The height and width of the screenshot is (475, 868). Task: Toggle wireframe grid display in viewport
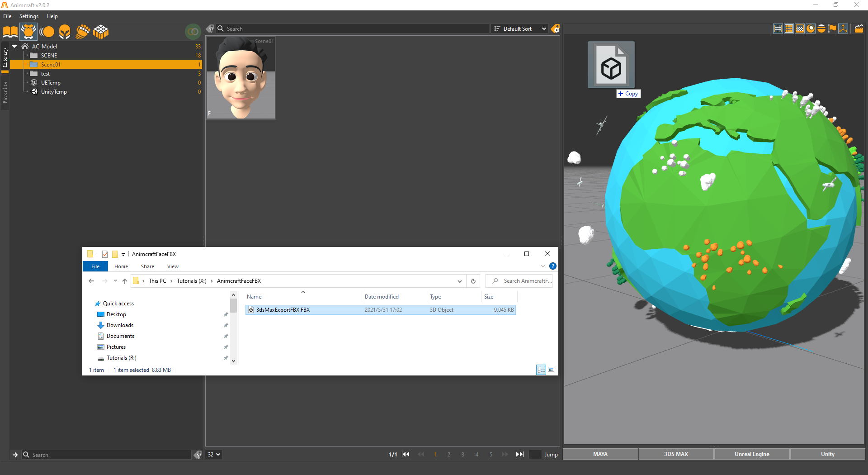(x=778, y=28)
